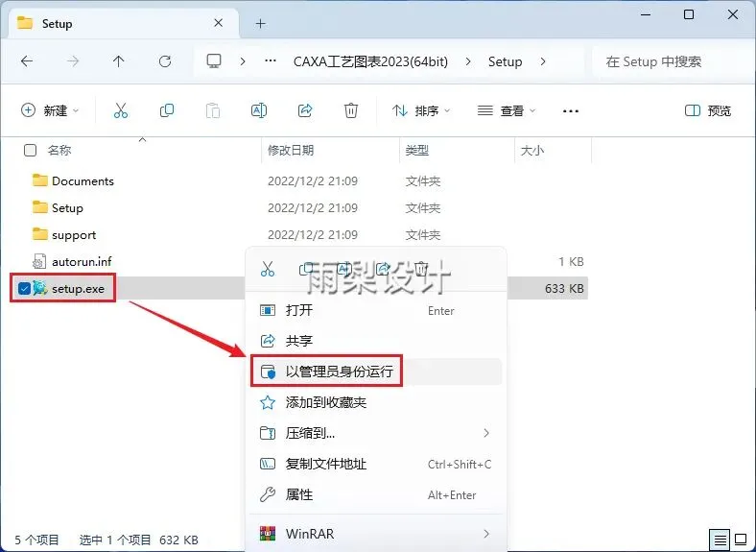Click the toolbar Cut scissors icon
756x552 pixels.
(121, 110)
